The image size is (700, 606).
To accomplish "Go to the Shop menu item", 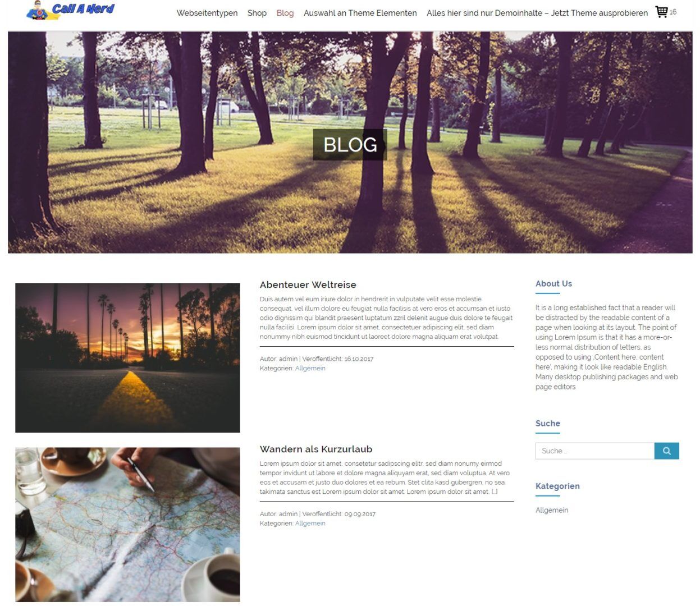I will (x=257, y=13).
